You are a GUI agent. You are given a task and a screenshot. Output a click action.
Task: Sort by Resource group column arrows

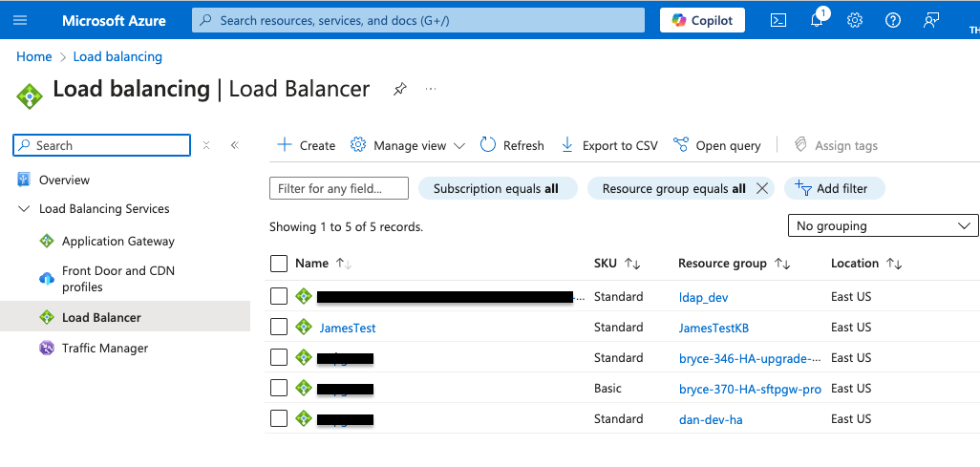tap(782, 264)
